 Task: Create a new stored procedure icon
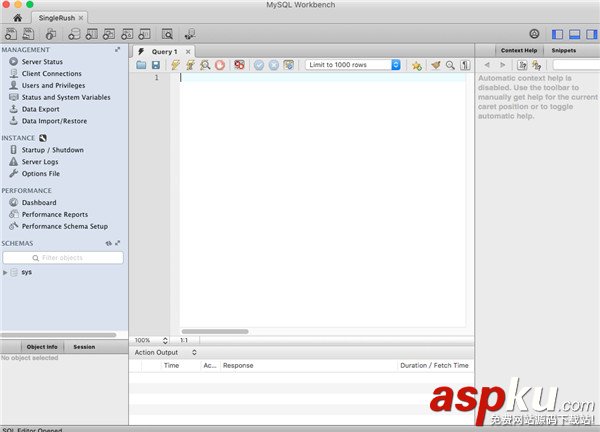(127, 34)
